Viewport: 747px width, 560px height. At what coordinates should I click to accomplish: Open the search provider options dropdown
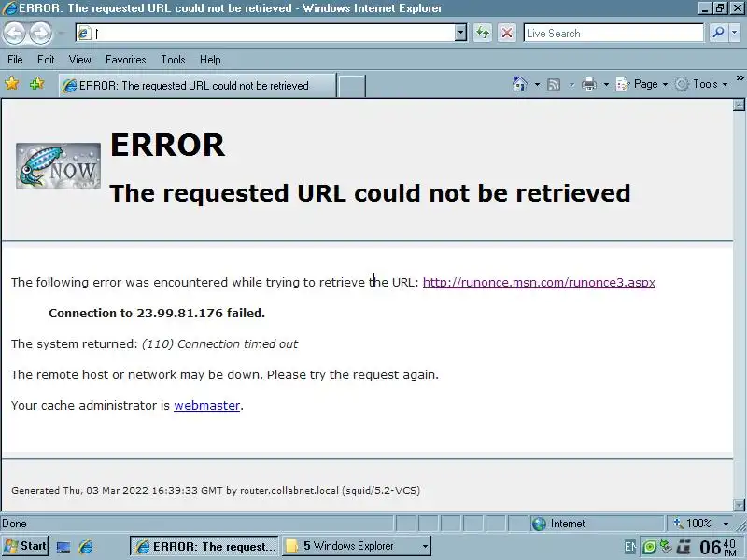coord(734,33)
